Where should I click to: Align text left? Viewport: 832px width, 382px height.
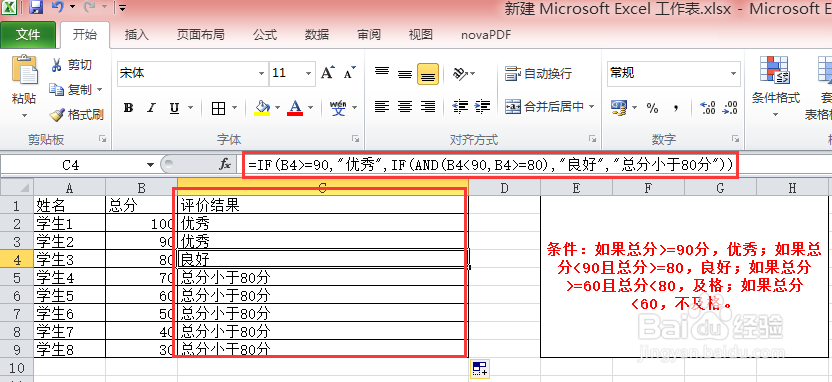(x=382, y=107)
